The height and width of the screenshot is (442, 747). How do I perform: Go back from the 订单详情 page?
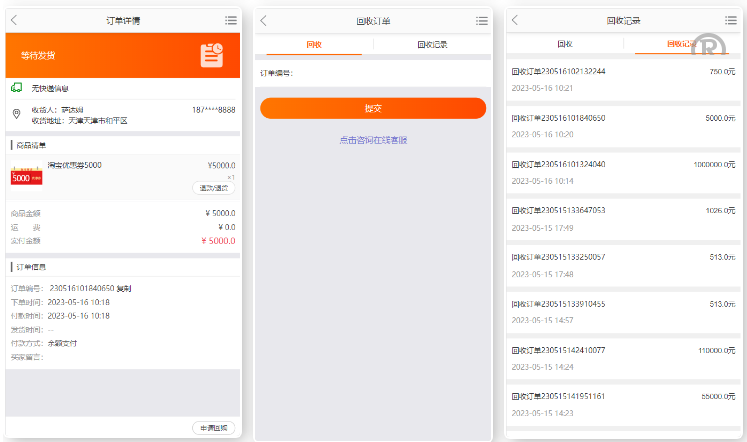[14, 20]
